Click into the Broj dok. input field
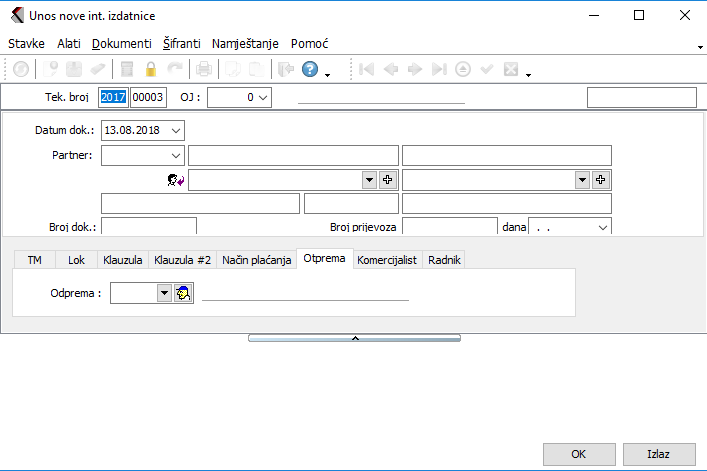Image resolution: width=707 pixels, height=471 pixels. pyautogui.click(x=149, y=227)
